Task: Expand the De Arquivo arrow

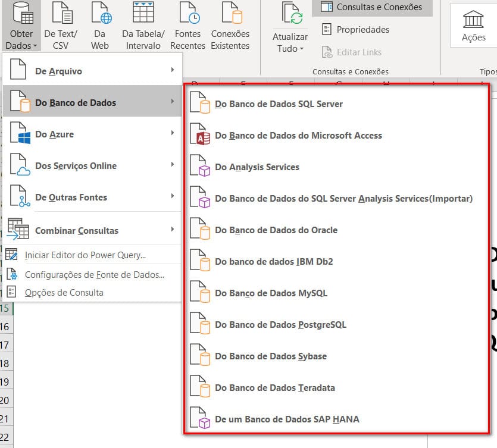Action: click(x=173, y=70)
